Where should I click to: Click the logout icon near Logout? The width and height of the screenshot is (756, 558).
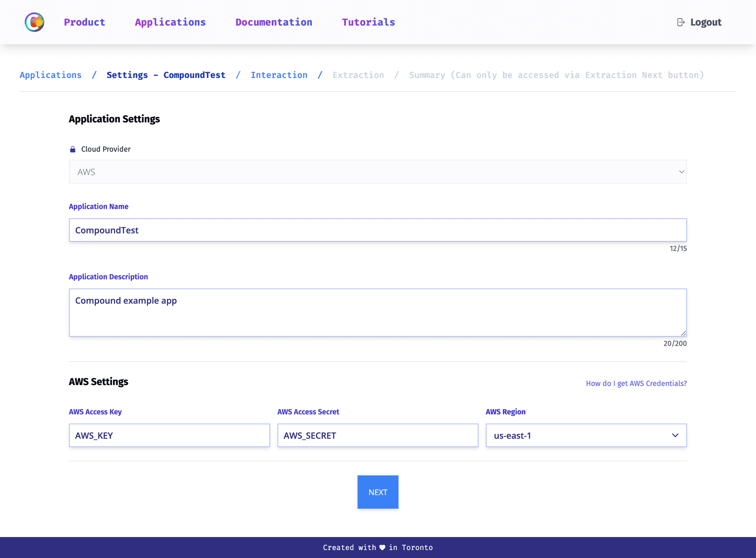pos(680,22)
